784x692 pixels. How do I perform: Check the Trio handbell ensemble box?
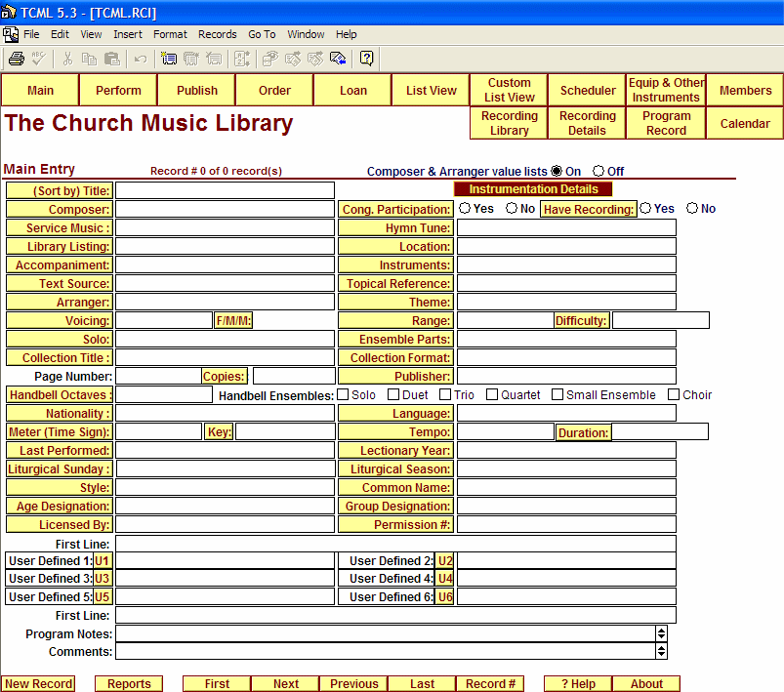(x=445, y=394)
